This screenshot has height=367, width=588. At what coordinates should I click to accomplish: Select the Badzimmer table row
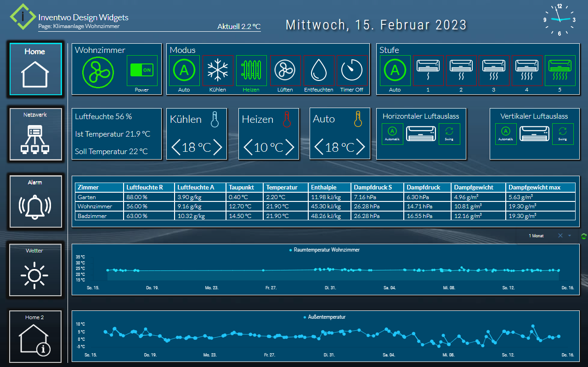tap(325, 216)
